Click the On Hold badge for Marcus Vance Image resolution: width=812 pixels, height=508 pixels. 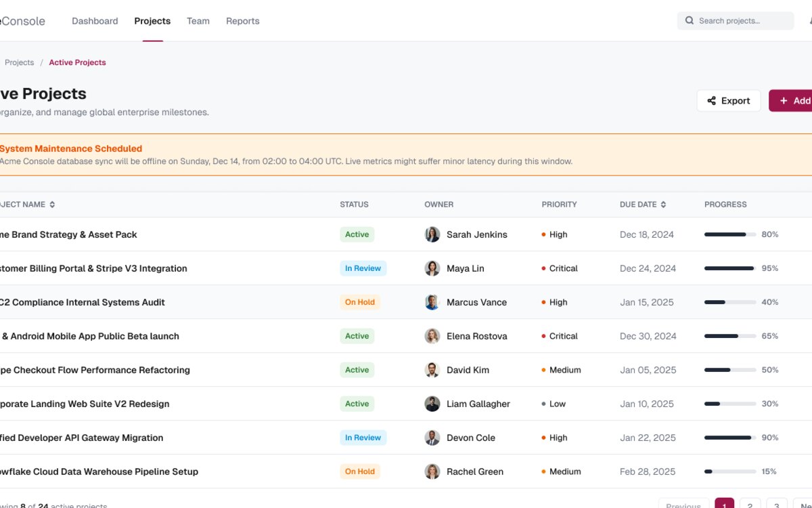click(360, 302)
